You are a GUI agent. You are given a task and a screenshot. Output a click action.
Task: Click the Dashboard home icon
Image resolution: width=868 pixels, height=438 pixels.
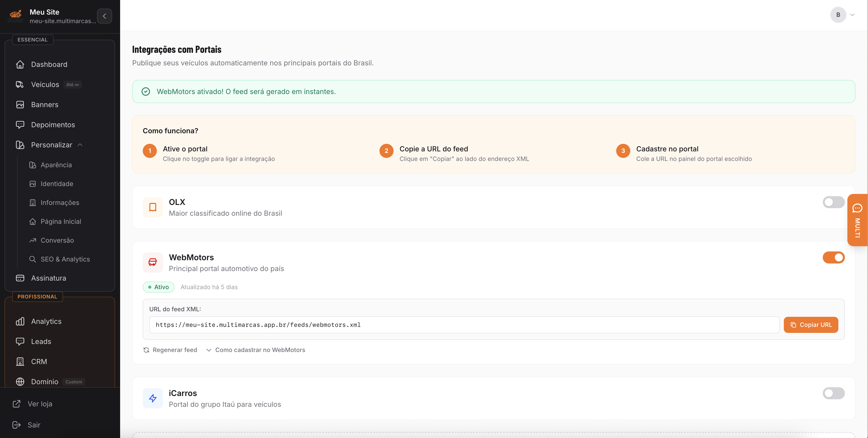point(20,64)
